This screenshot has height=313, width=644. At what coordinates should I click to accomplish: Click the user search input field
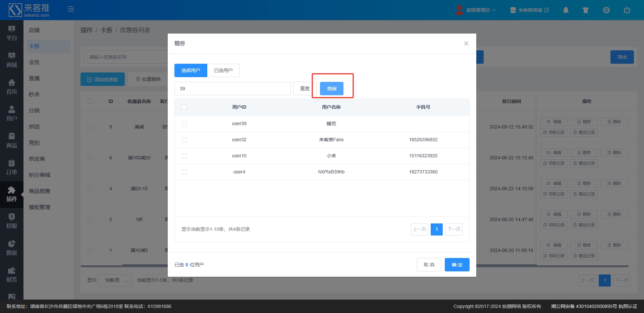[x=232, y=89]
